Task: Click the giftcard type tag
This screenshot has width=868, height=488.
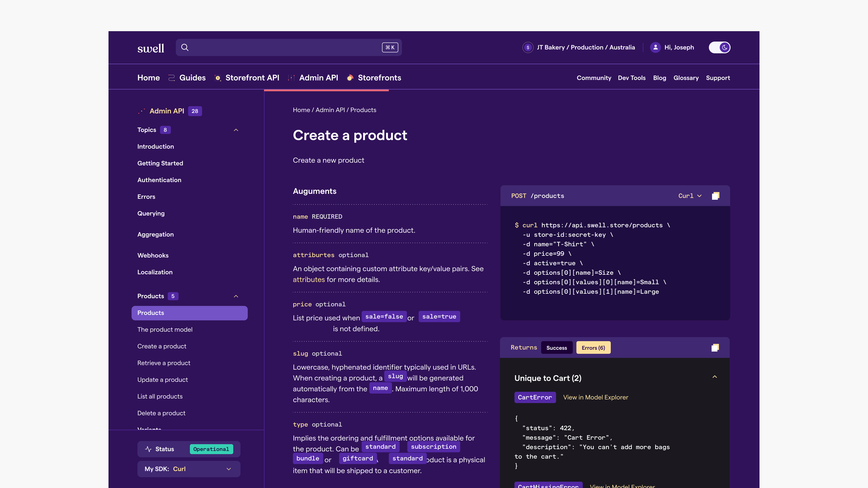Action: coord(358,458)
